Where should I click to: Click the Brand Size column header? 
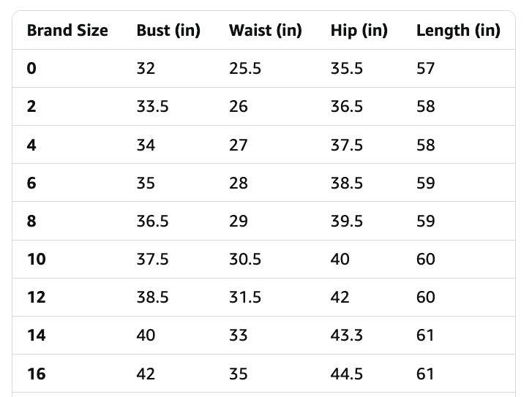point(67,30)
